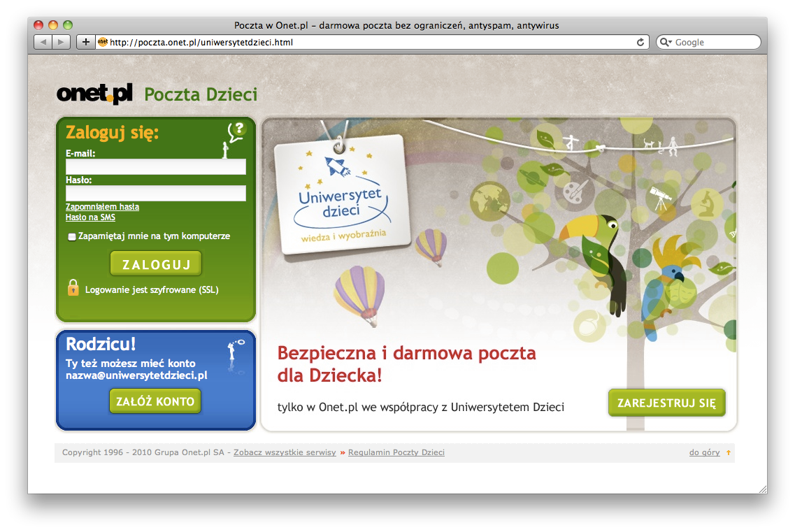Viewport: 795px width, 532px height.
Task: Click orange up arrow in footer
Action: 729,452
